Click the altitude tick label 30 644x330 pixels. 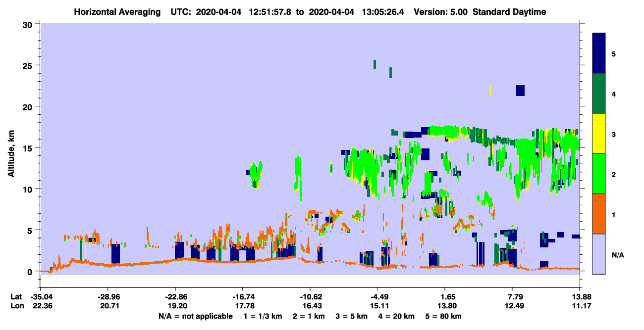29,24
